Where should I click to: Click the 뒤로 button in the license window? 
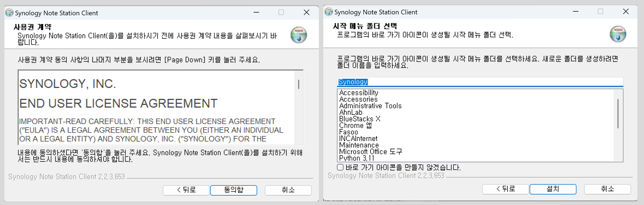click(186, 190)
